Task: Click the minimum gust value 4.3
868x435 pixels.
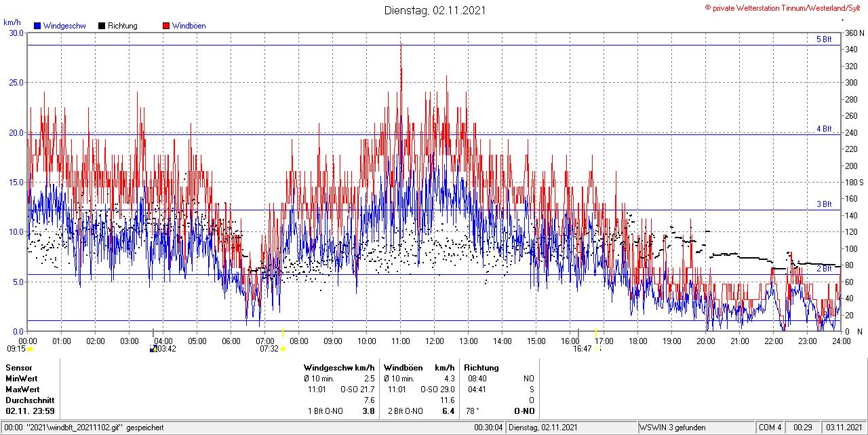Action: [x=448, y=378]
